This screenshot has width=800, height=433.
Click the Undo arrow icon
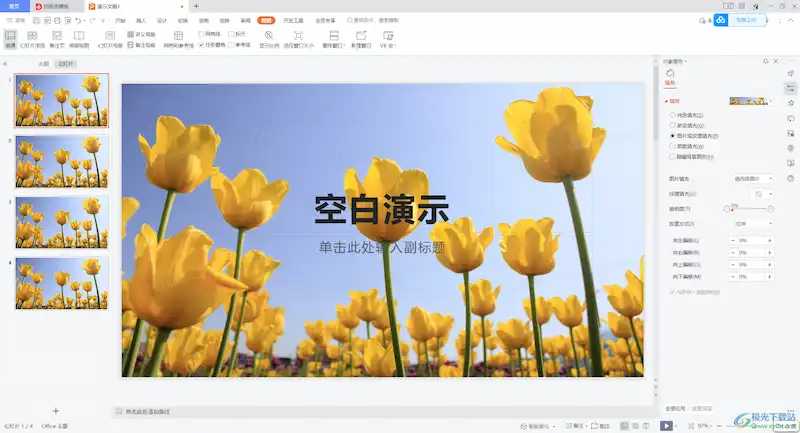click(x=78, y=20)
